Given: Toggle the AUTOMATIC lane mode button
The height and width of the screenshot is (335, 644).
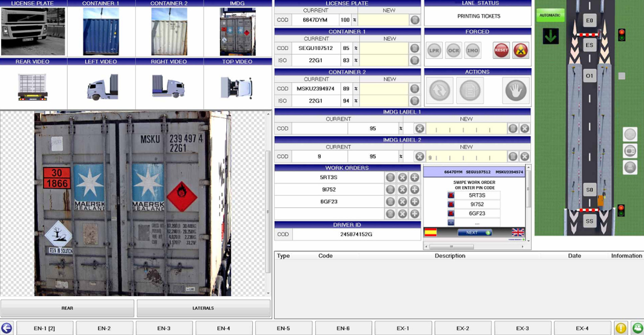Looking at the screenshot, I should 550,15.
